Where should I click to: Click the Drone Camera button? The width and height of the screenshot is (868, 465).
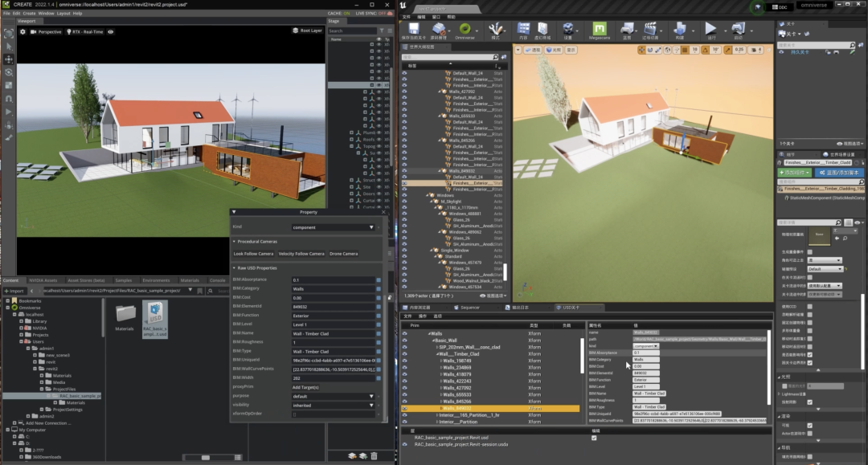pos(343,254)
